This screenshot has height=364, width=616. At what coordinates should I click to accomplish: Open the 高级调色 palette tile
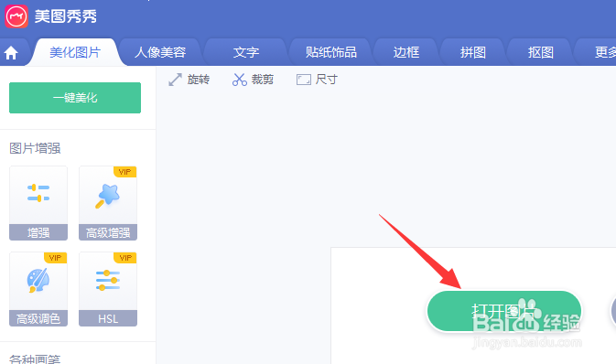click(x=38, y=289)
